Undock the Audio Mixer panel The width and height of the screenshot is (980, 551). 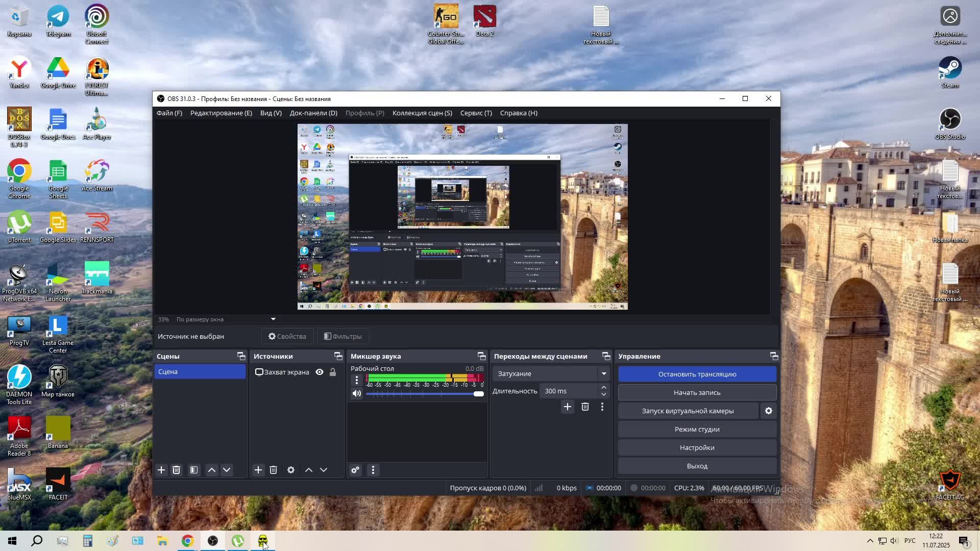[x=481, y=356]
